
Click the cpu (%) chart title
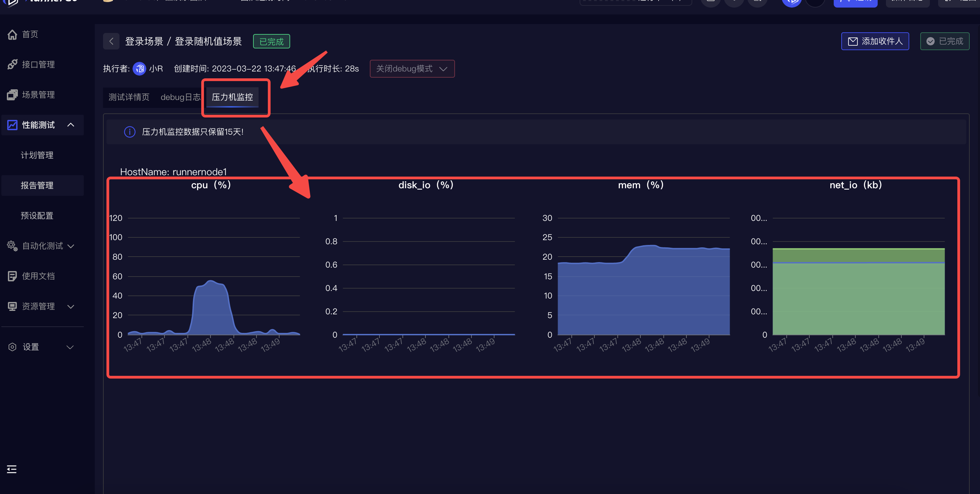click(x=211, y=186)
